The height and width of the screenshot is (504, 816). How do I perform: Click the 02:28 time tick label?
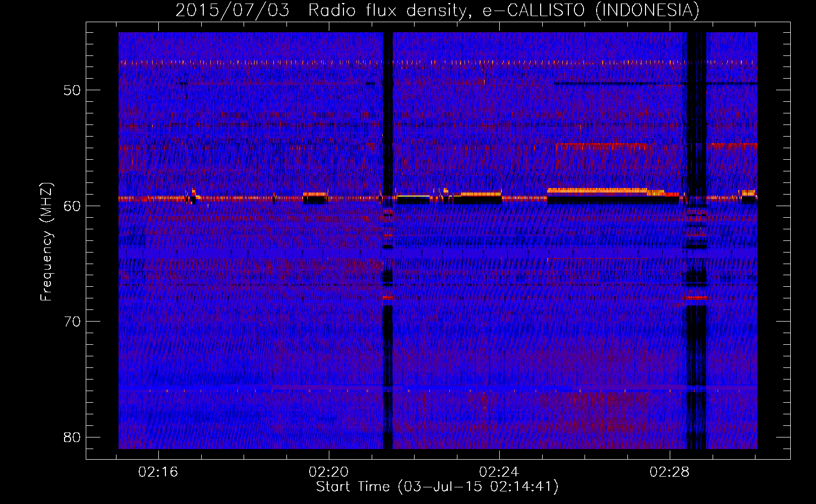tap(670, 472)
